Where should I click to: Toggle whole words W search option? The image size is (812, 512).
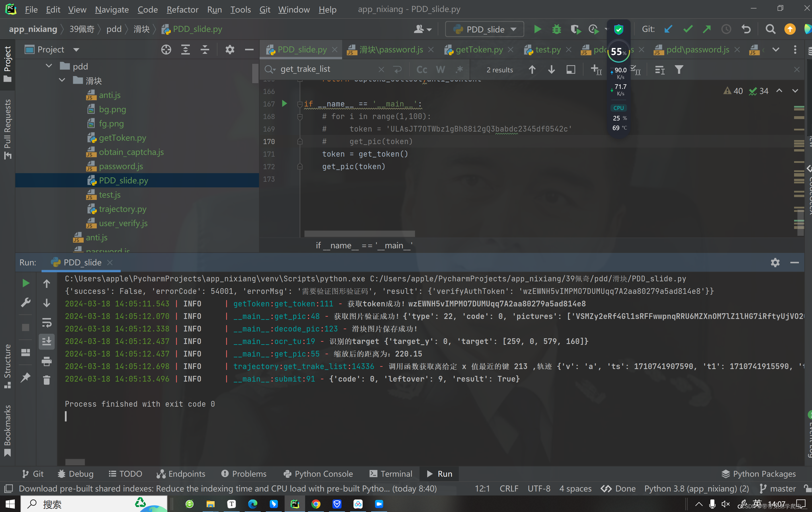click(440, 69)
